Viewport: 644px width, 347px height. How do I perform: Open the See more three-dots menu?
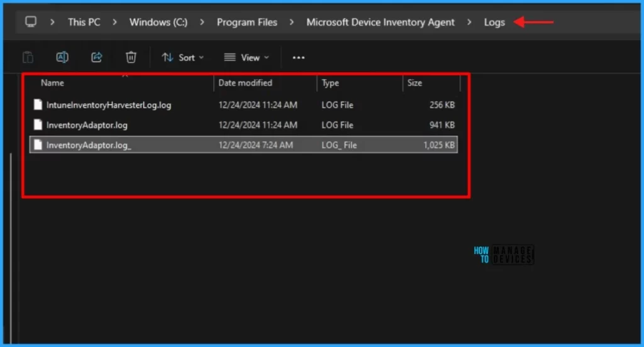(299, 57)
